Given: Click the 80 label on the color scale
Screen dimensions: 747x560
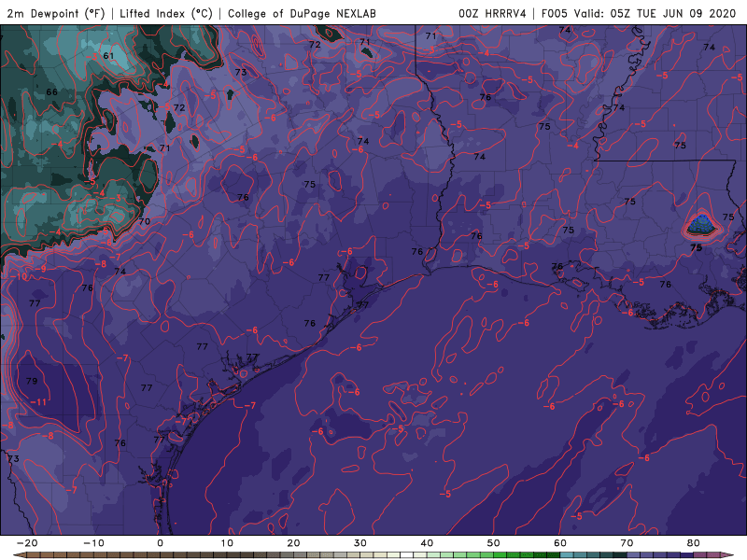Looking at the screenshot, I should pos(694,543).
